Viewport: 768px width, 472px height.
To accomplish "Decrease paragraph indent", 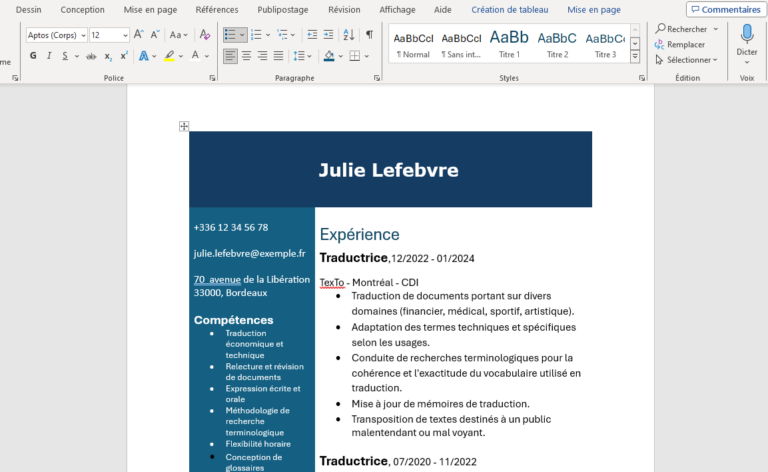I will click(312, 35).
